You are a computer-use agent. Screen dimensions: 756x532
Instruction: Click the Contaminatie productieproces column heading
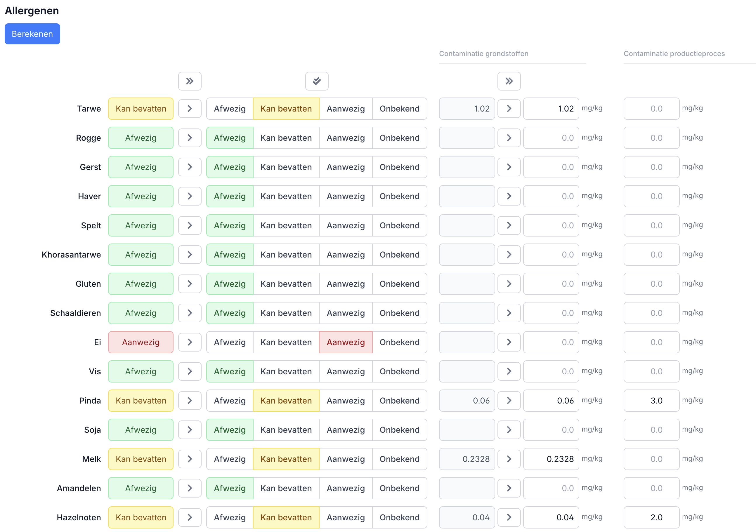pyautogui.click(x=674, y=54)
